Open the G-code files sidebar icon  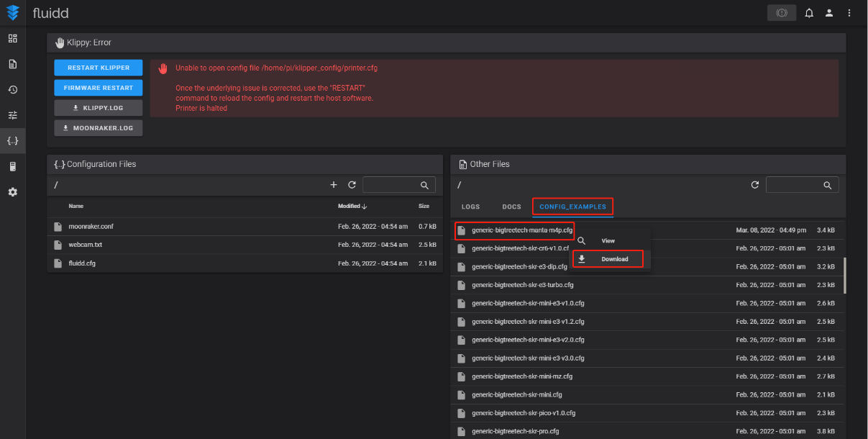(x=12, y=64)
